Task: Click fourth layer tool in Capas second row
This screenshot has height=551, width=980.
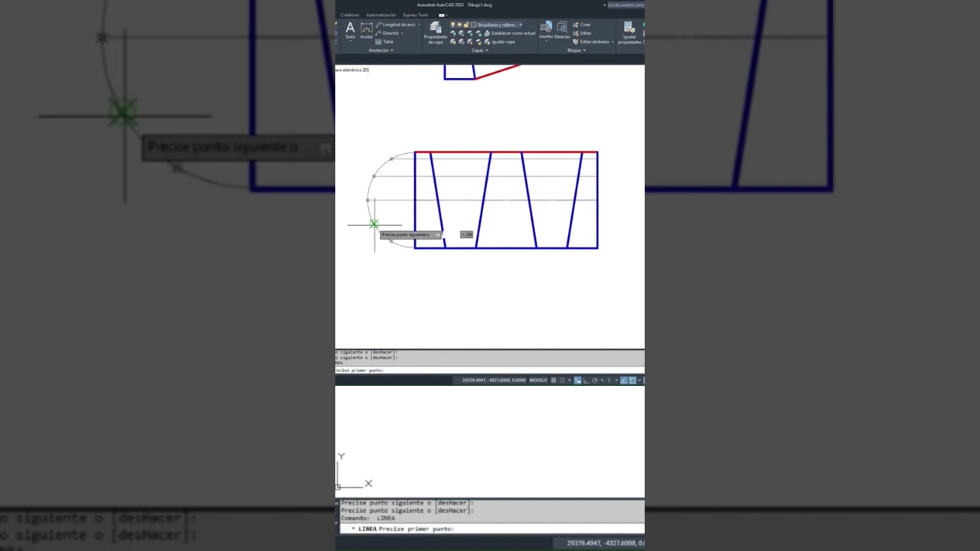Action: coord(479,33)
